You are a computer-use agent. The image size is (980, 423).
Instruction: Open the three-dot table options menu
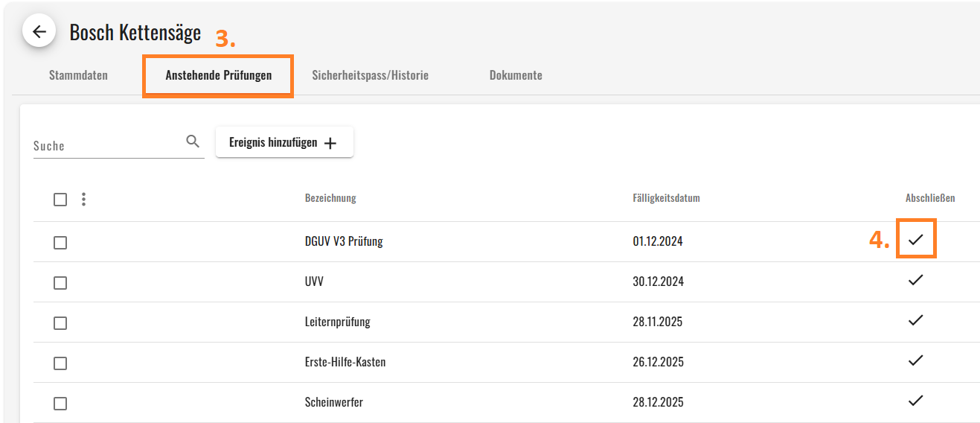point(83,199)
